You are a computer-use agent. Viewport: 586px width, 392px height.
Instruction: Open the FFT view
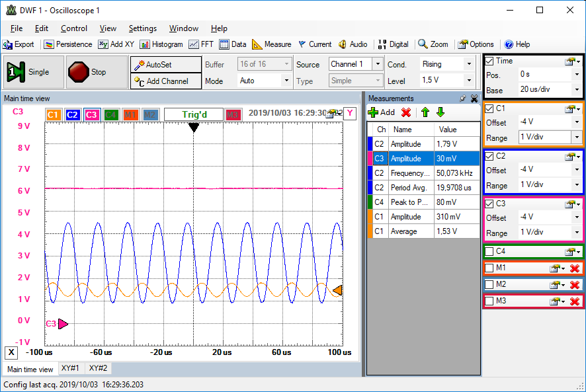[201, 44]
